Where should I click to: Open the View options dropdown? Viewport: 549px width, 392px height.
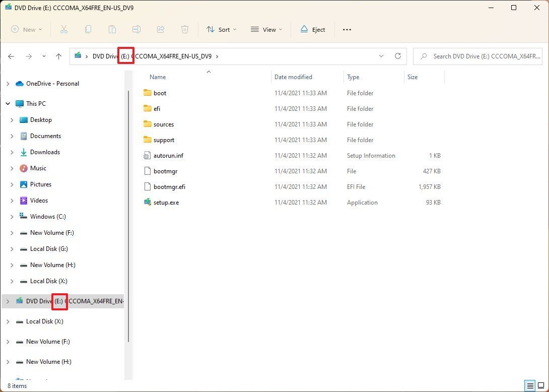[x=266, y=29]
